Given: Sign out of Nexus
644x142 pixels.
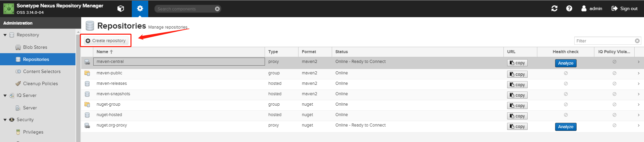Looking at the screenshot, I should click(x=625, y=8).
